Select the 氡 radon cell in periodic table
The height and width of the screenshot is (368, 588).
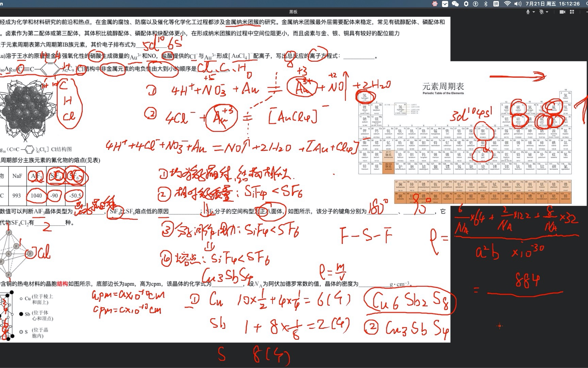566,156
